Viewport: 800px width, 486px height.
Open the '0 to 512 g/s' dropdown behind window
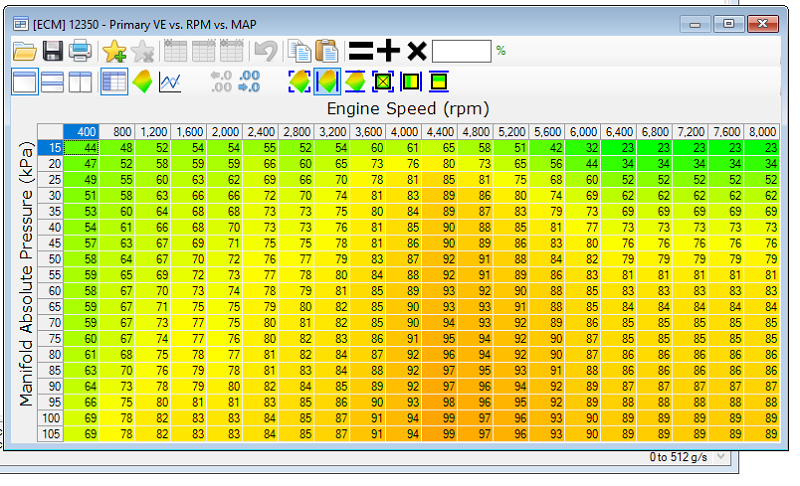(x=721, y=456)
